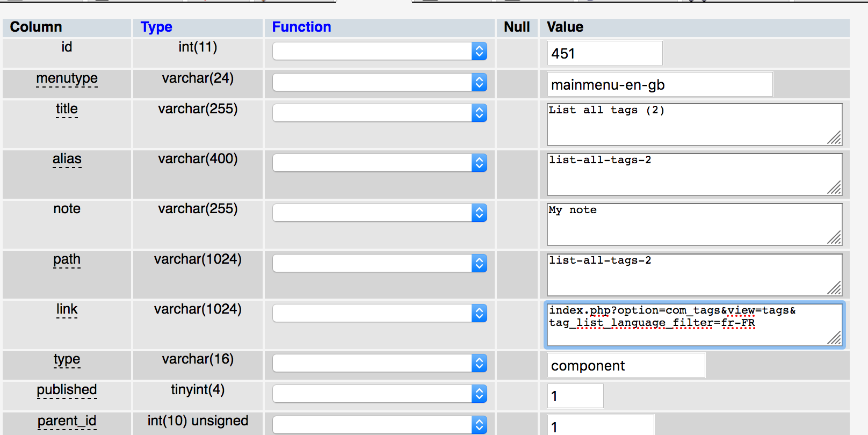Image resolution: width=868 pixels, height=435 pixels.
Task: Edit the title textarea List all tags (2)
Action: 695,125
